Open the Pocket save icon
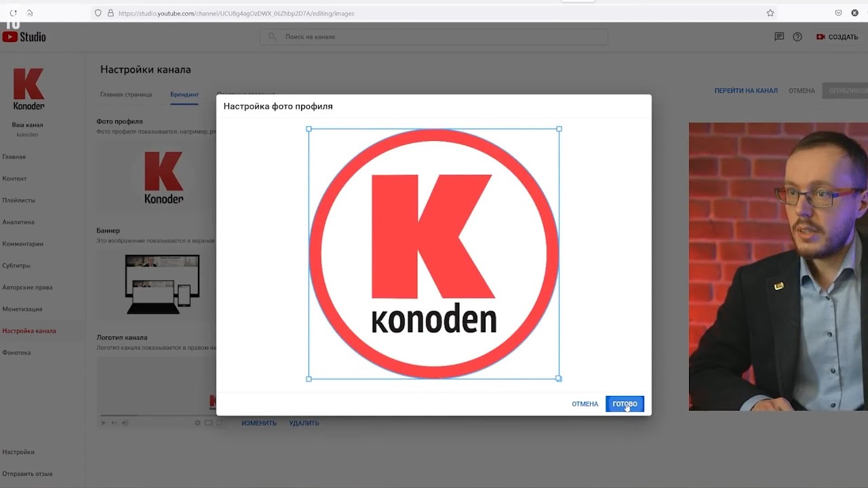 [x=839, y=13]
